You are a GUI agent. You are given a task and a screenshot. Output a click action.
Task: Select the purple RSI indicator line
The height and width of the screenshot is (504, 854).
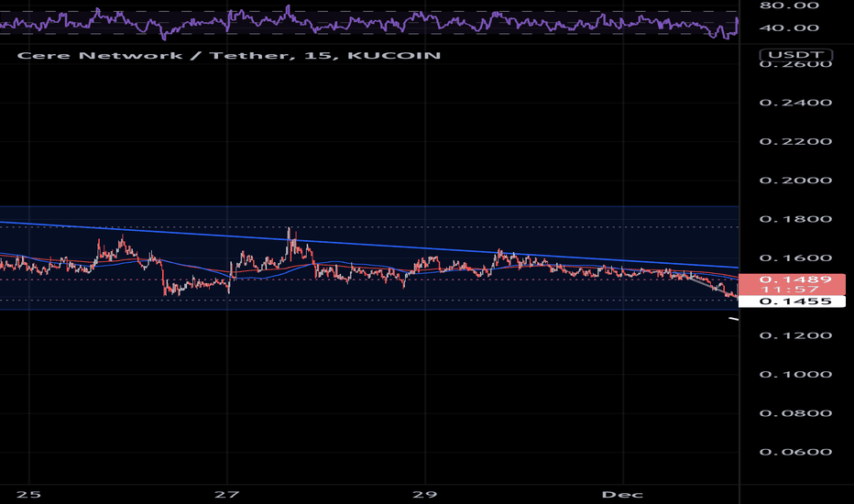click(x=369, y=22)
